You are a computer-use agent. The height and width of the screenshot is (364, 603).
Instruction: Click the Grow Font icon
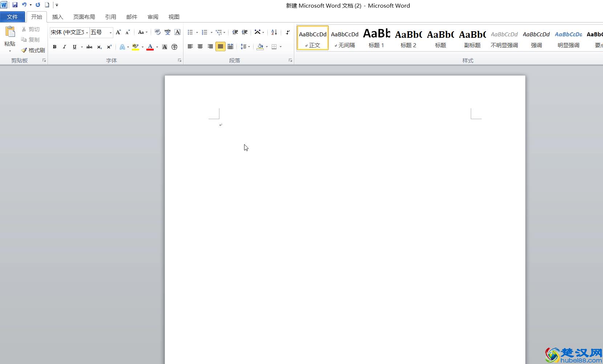(118, 32)
